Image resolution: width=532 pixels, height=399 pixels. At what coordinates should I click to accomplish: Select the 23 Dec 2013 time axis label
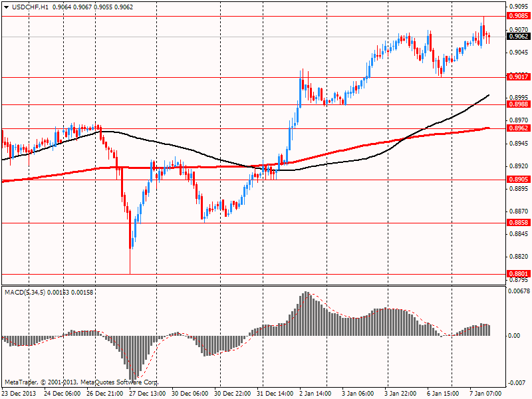pyautogui.click(x=20, y=393)
